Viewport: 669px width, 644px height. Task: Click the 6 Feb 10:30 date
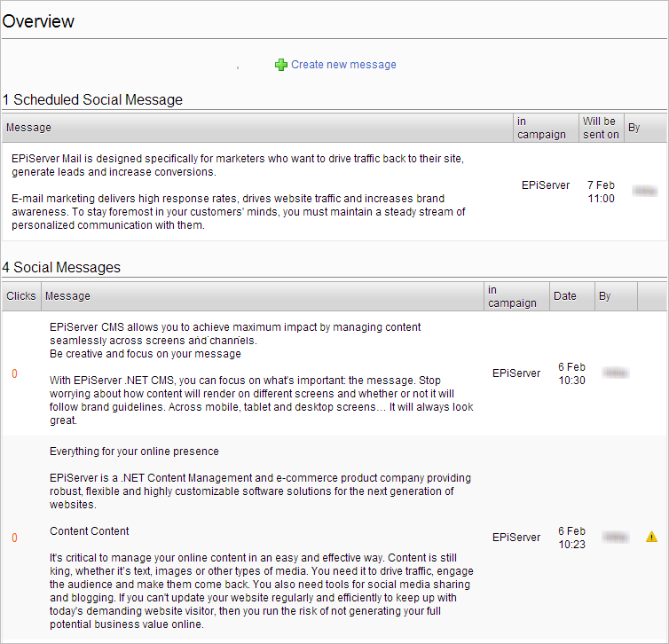[x=571, y=373]
